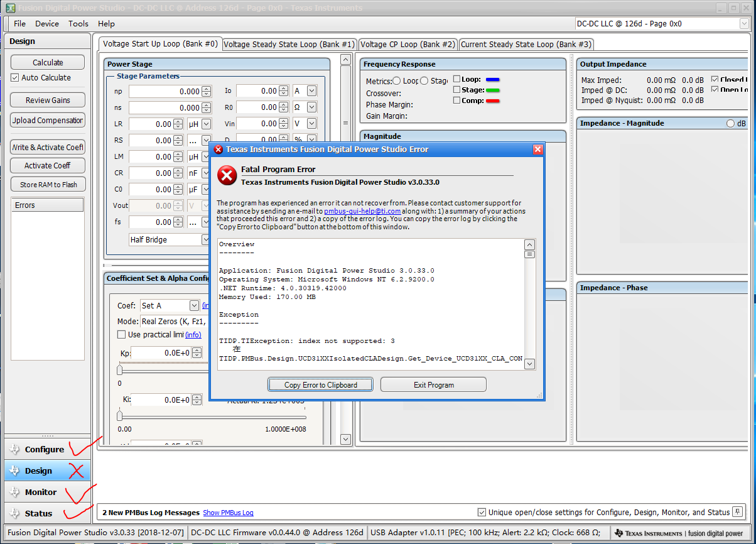The height and width of the screenshot is (544, 756).
Task: Click the Monitor panel TI icon
Action: coord(15,492)
